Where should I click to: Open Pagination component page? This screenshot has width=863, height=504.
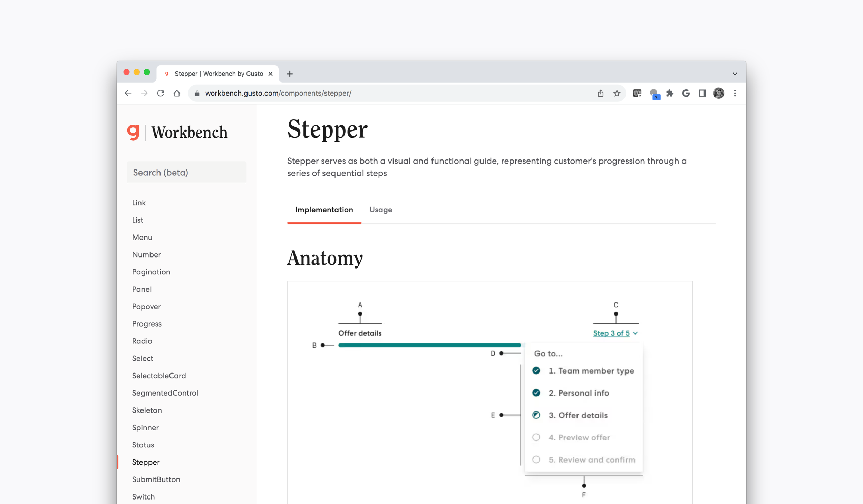[151, 272]
